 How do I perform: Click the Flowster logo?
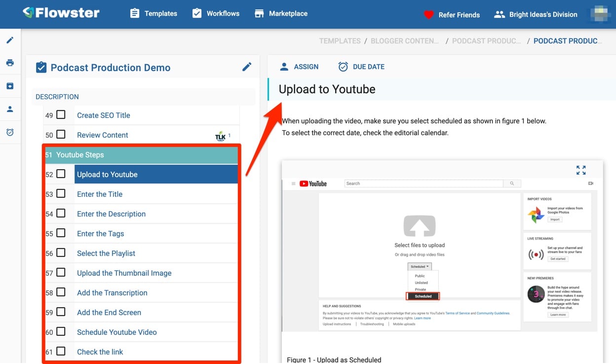coord(61,13)
